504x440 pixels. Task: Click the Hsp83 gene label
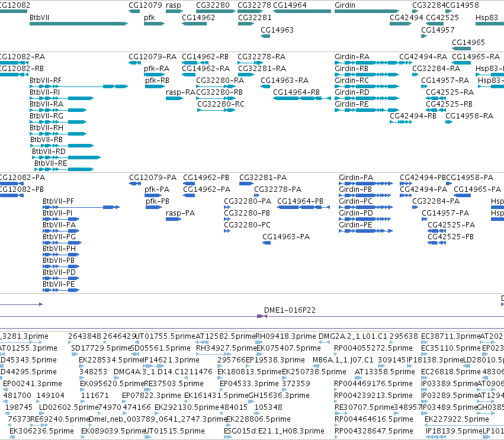[x=487, y=17]
